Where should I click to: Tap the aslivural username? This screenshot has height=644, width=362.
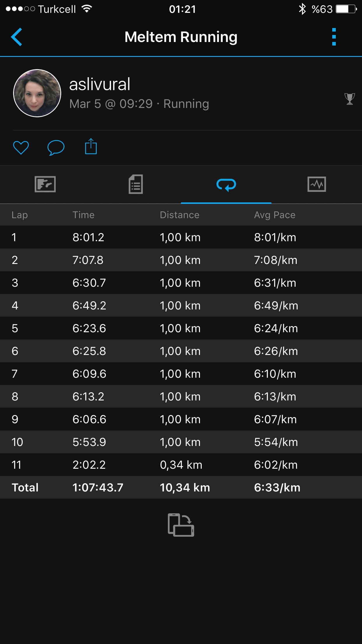point(100,85)
